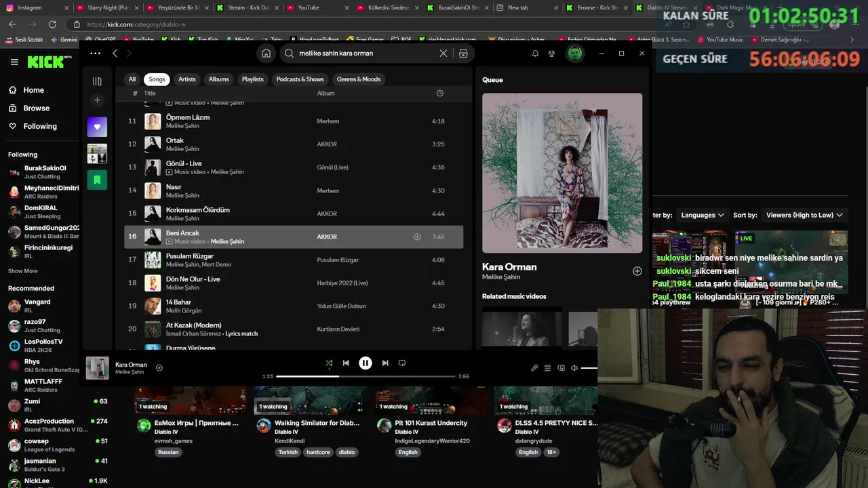The height and width of the screenshot is (488, 868).
Task: Open Kick hamburger sidebar menu
Action: tap(14, 62)
